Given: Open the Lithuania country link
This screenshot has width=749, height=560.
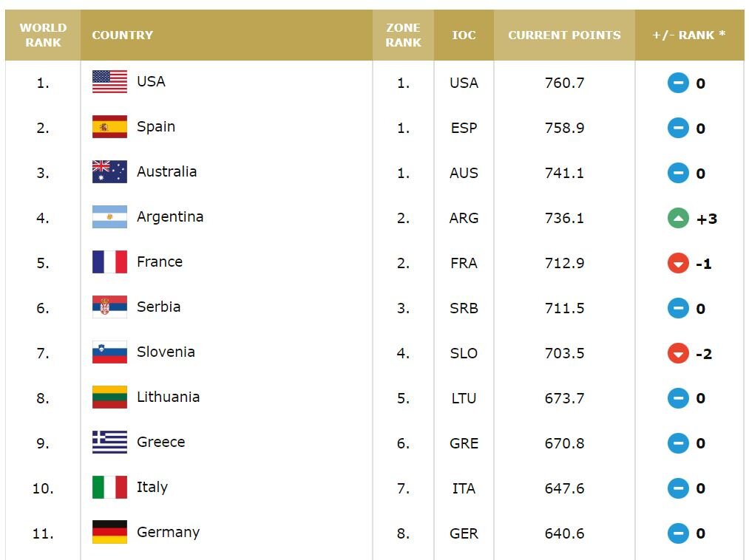Looking at the screenshot, I should click(168, 397).
